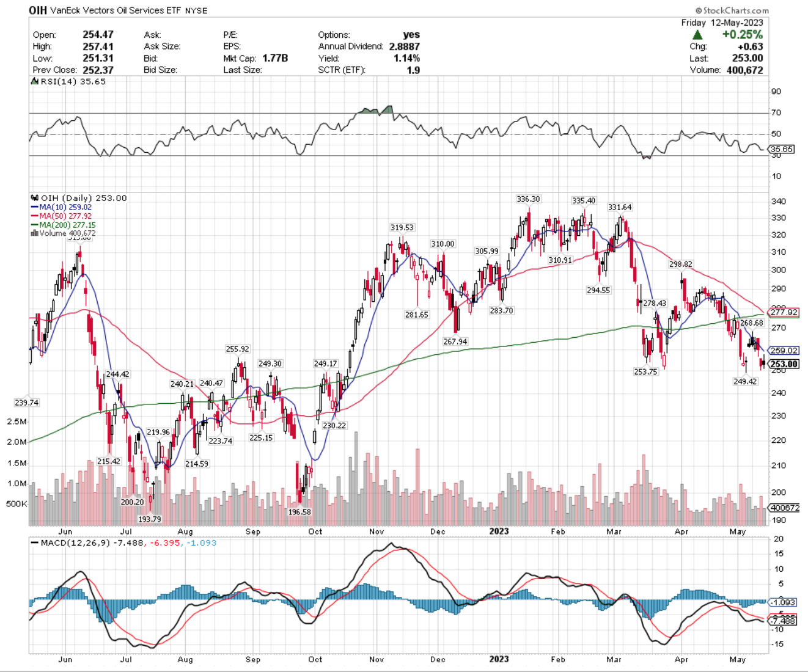Click the Options value yes
This screenshot has height=672, width=808.
411,35
